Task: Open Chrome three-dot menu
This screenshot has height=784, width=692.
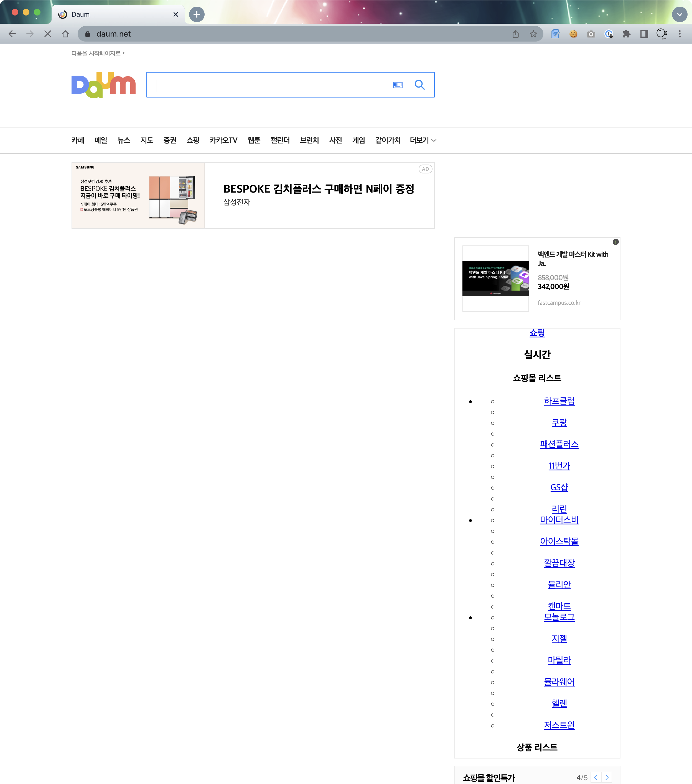Action: 679,34
